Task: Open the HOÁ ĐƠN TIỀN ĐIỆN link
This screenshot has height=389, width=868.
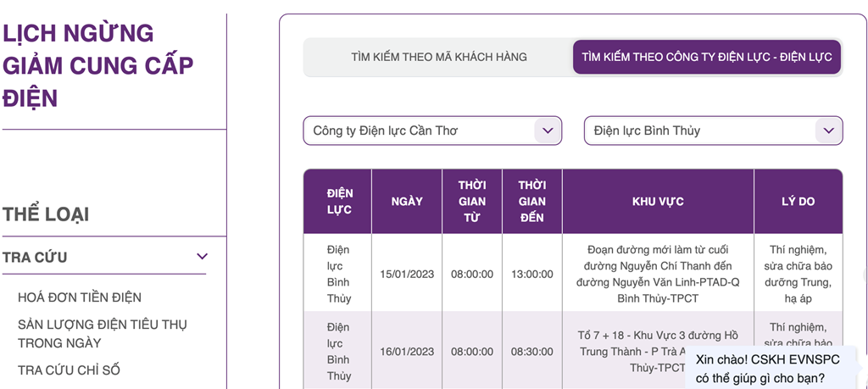Action: coord(80,297)
